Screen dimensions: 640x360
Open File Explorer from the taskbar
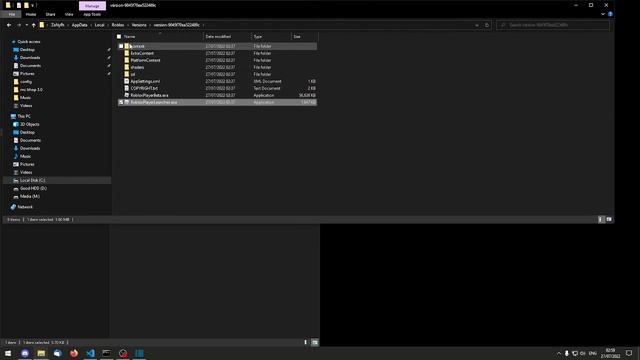(x=41, y=353)
